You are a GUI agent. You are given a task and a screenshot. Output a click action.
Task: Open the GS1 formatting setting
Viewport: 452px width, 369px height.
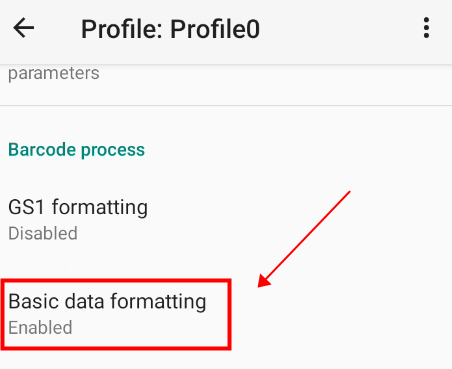click(x=226, y=219)
